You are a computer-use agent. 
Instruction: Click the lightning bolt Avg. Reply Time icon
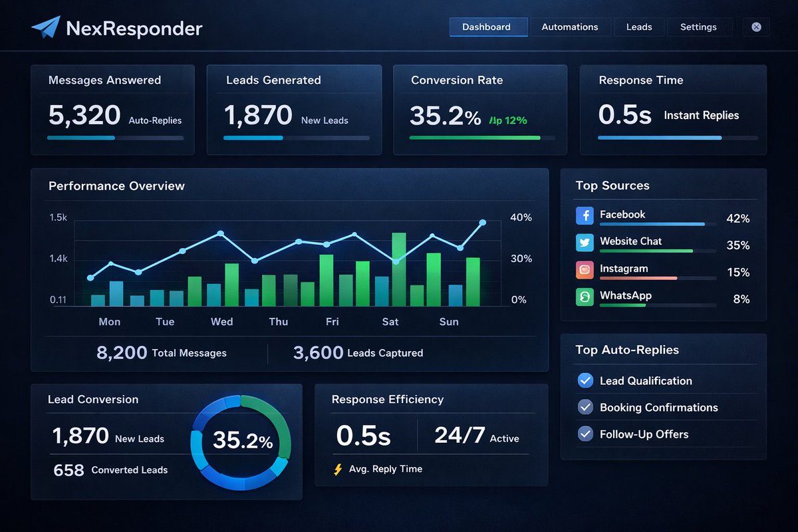[x=338, y=469]
